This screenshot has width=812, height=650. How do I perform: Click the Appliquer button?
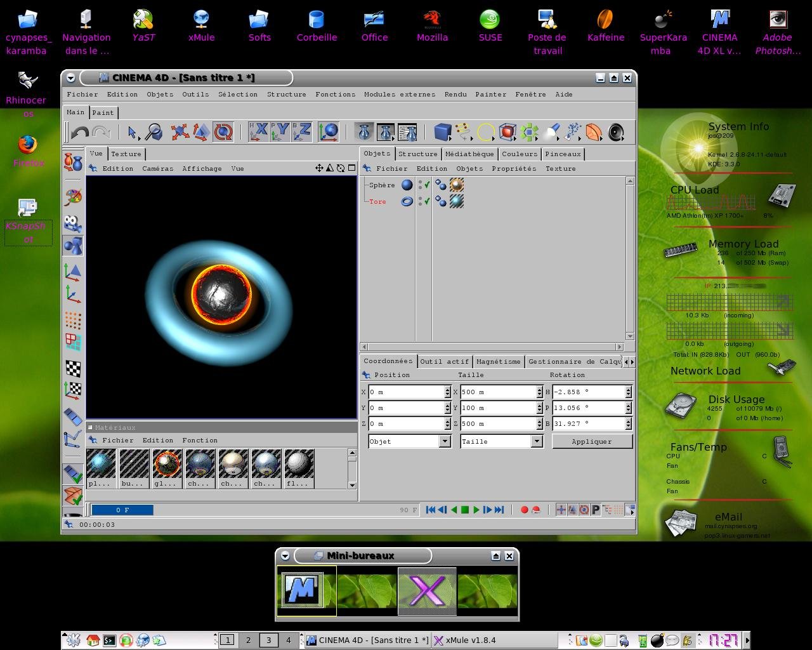(x=592, y=441)
